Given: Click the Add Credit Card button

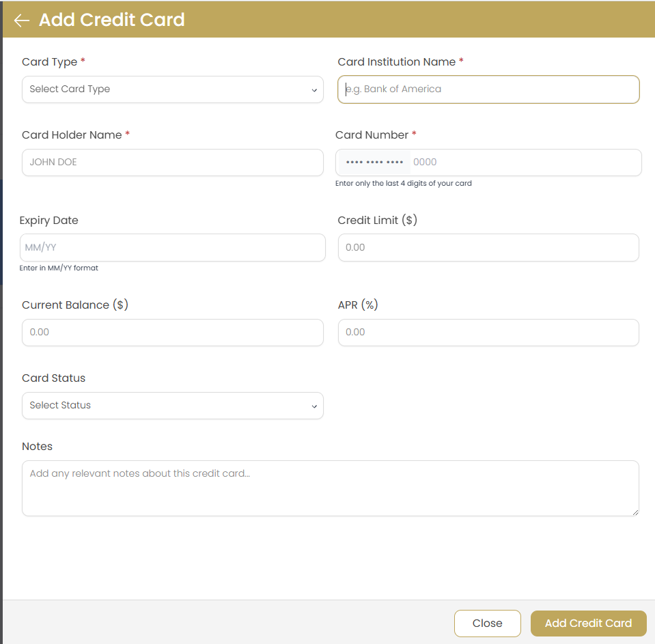Looking at the screenshot, I should tap(588, 623).
